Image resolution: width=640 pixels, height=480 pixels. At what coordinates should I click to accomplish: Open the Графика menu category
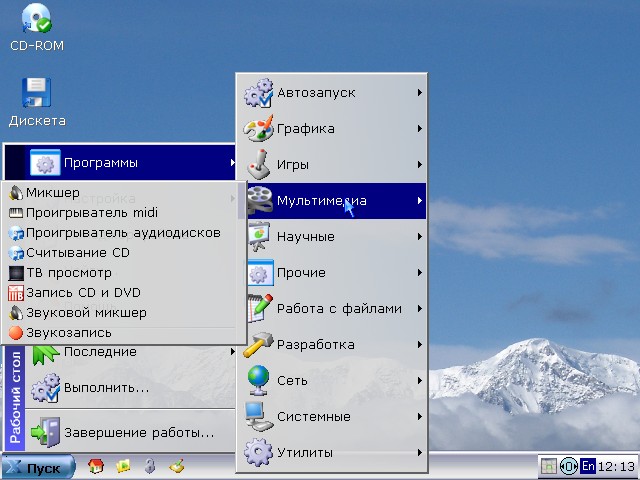click(x=332, y=129)
